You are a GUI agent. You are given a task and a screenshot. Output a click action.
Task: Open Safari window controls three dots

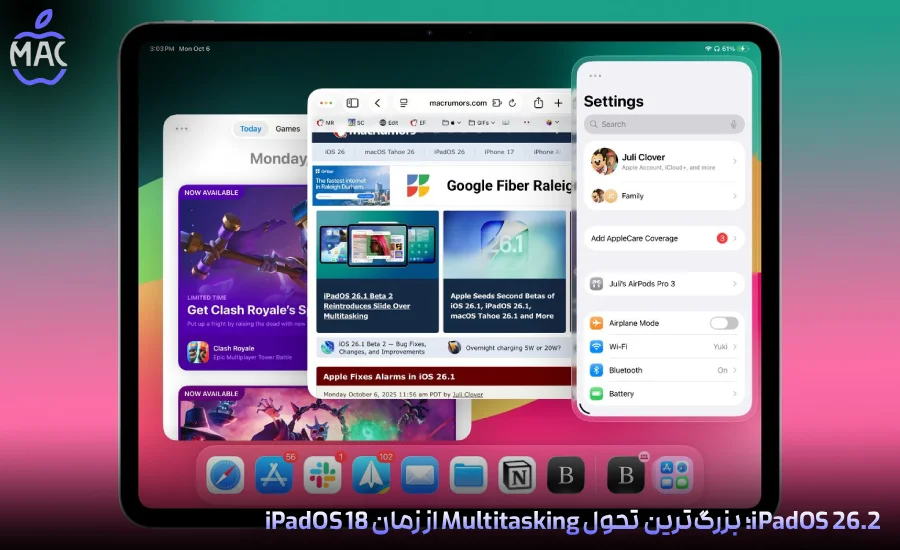click(326, 103)
